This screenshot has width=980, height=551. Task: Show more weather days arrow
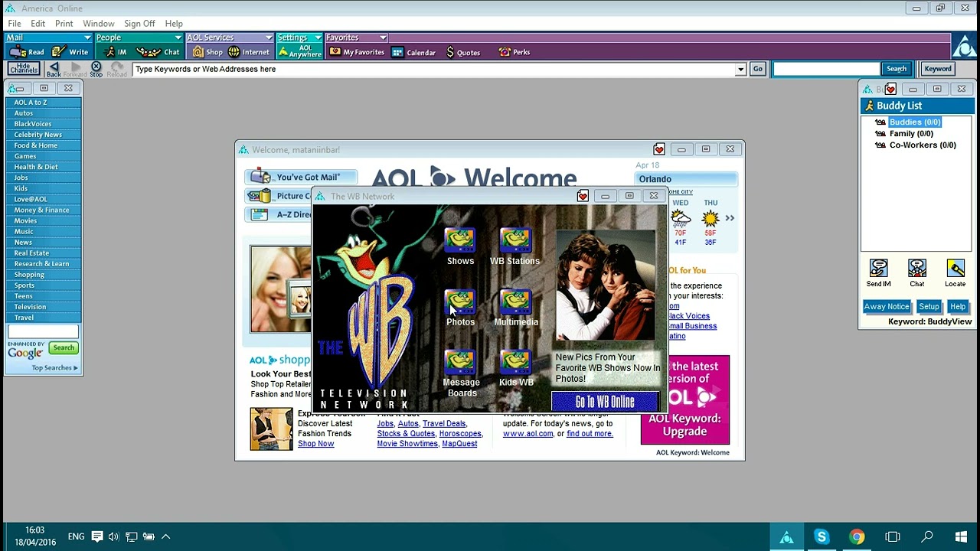coord(730,218)
